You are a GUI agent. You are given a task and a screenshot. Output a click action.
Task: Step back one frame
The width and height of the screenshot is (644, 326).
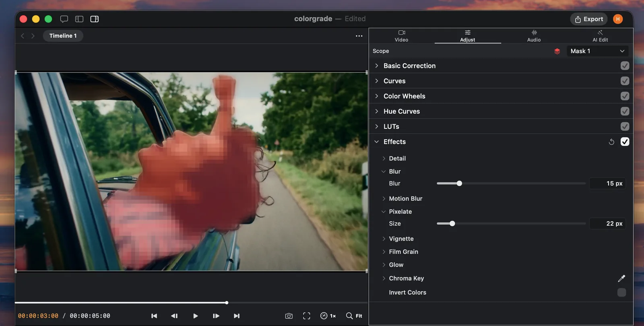point(174,316)
